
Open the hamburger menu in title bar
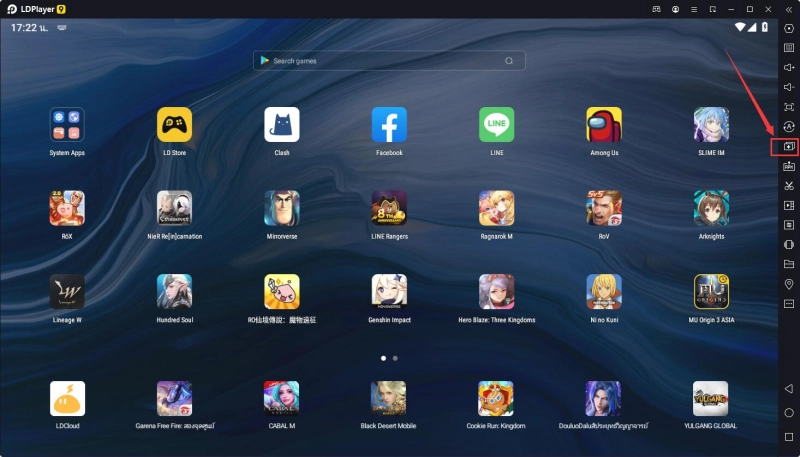pos(694,9)
